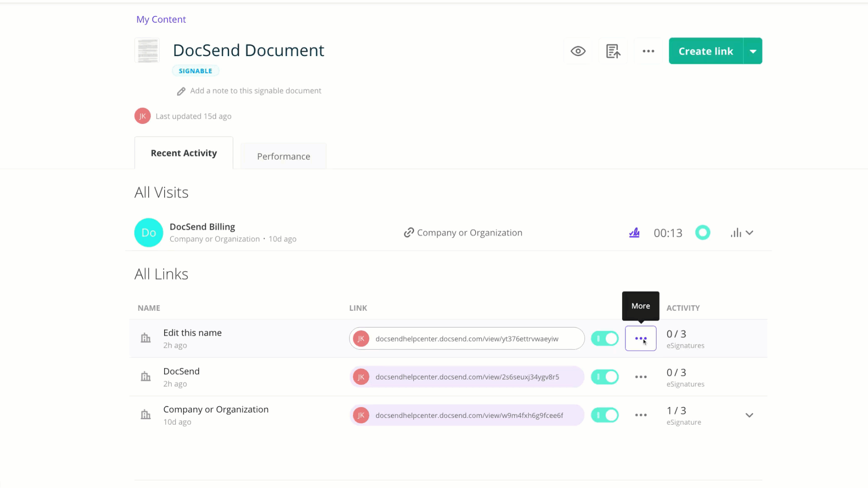Click the Edit this name link title

192,333
